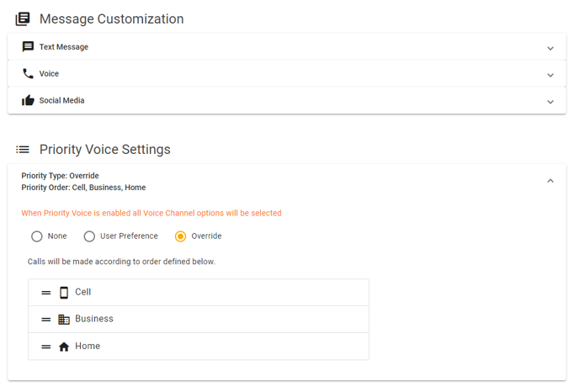Click the drag handle beside Business
The height and width of the screenshot is (392, 579).
[46, 320]
